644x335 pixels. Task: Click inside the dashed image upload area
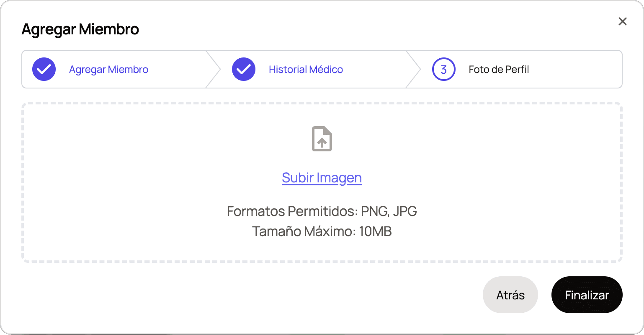point(322,181)
